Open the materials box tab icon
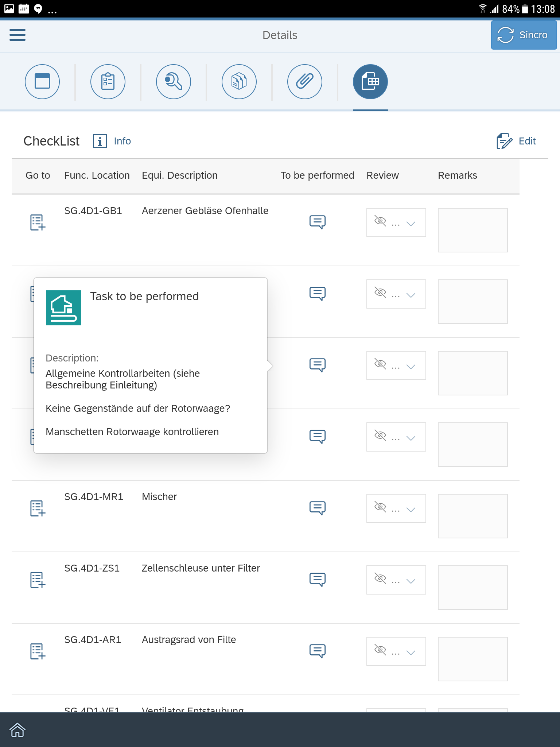Viewport: 560px width, 747px height. (x=239, y=82)
